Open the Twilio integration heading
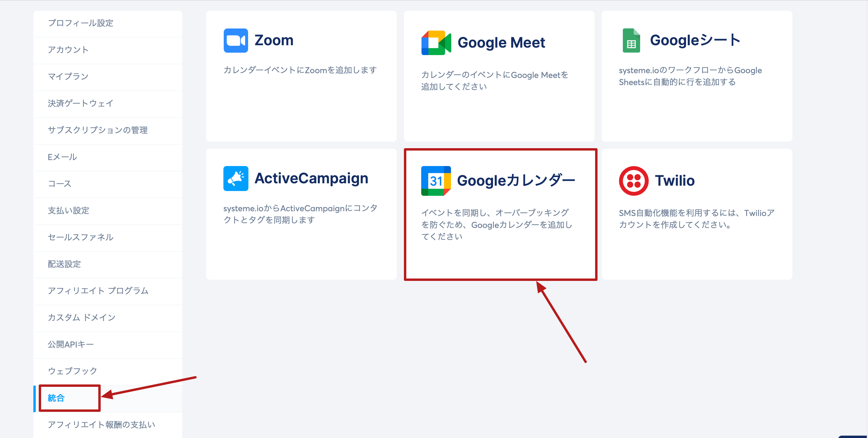Image resolution: width=868 pixels, height=438 pixels. coord(675,181)
